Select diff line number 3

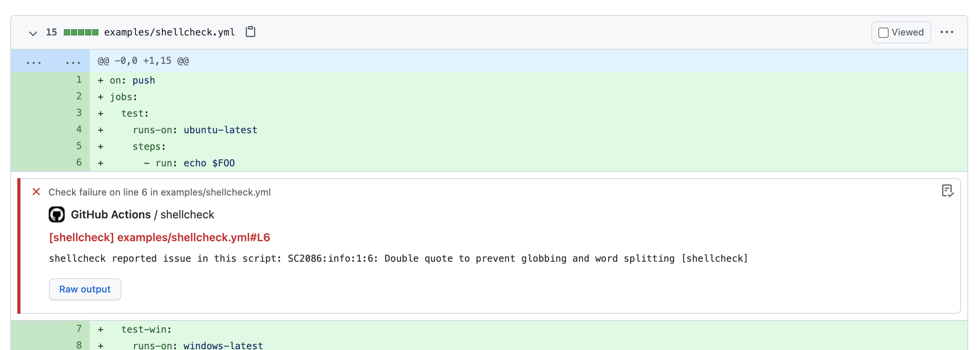coord(79,113)
